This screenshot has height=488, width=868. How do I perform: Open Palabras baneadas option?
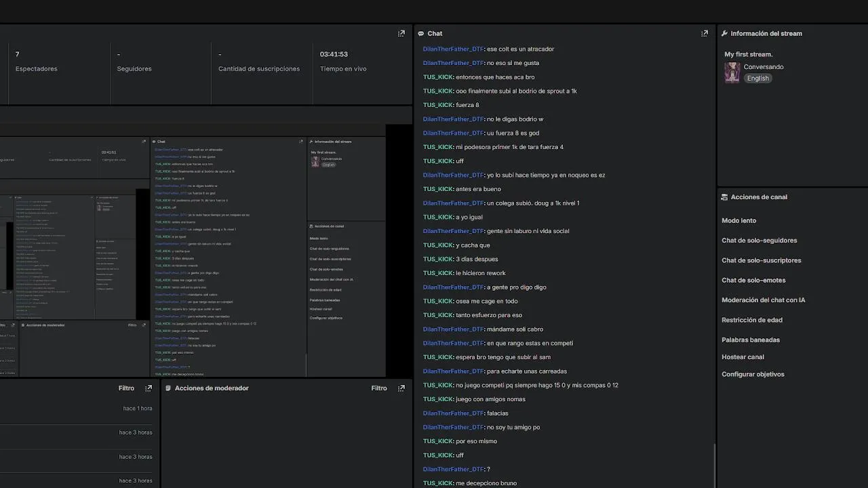tap(750, 340)
